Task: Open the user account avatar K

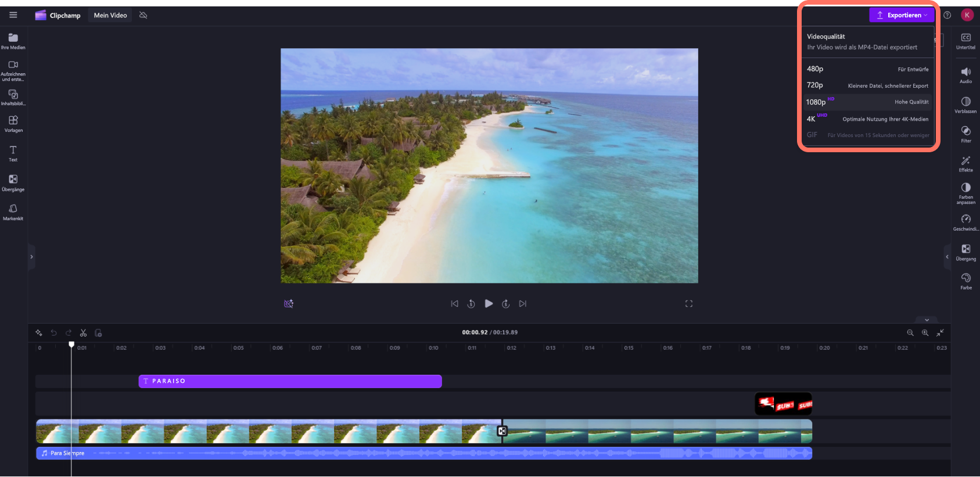Action: [967, 15]
